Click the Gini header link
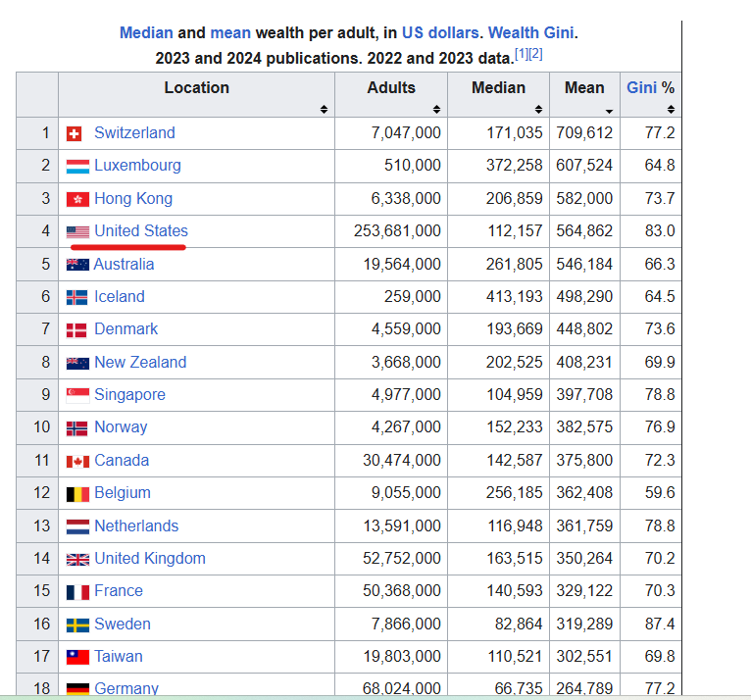Screen dimensions: 751x700 [641, 87]
